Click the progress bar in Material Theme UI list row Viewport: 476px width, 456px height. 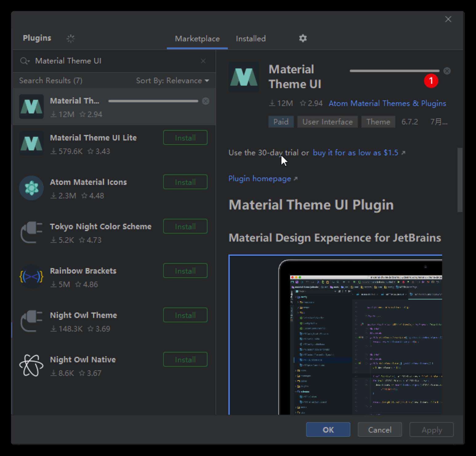click(x=153, y=101)
